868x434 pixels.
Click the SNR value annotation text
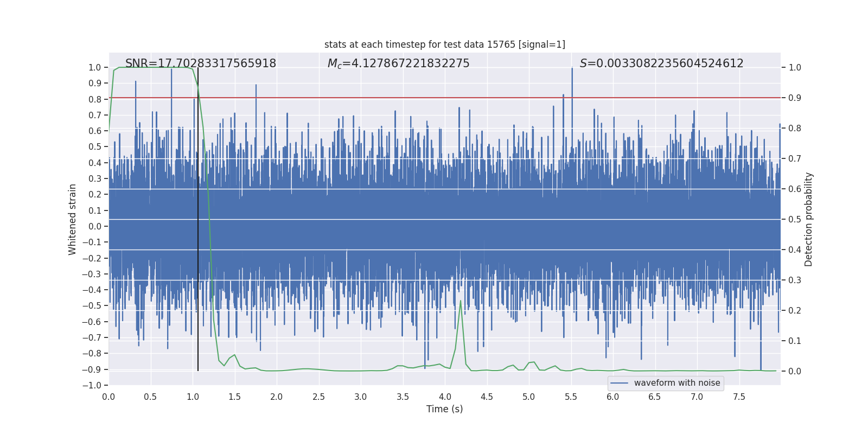(201, 63)
